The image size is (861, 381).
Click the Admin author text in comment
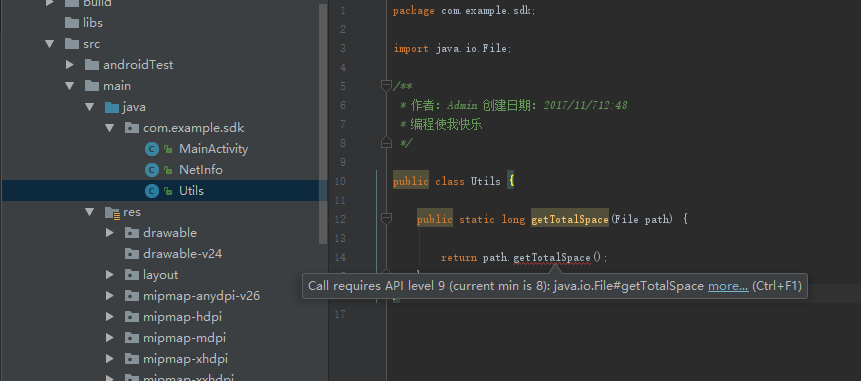463,105
